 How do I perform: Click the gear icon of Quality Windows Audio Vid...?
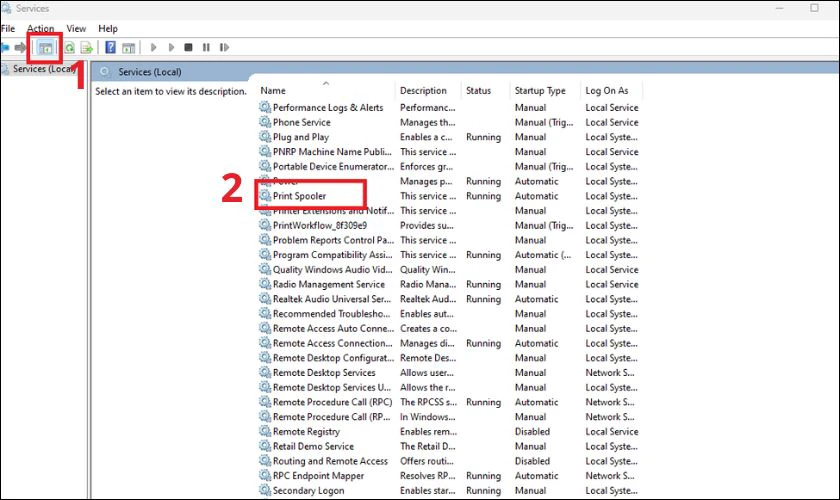click(x=265, y=269)
